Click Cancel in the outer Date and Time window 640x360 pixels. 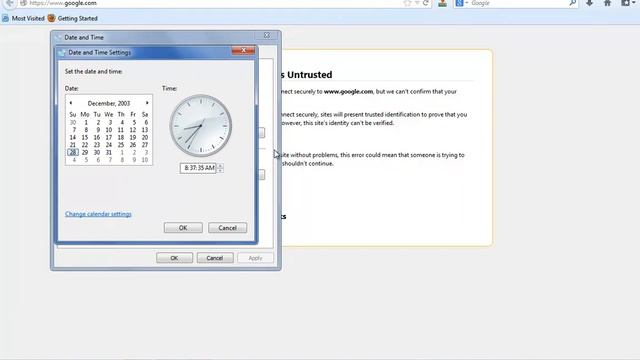(215, 258)
